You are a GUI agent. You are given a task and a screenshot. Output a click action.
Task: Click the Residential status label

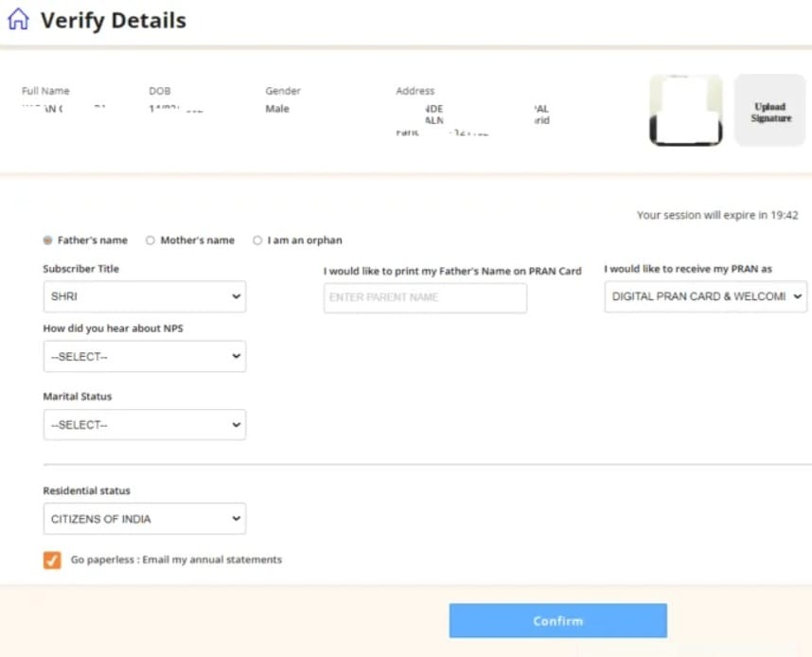86,490
